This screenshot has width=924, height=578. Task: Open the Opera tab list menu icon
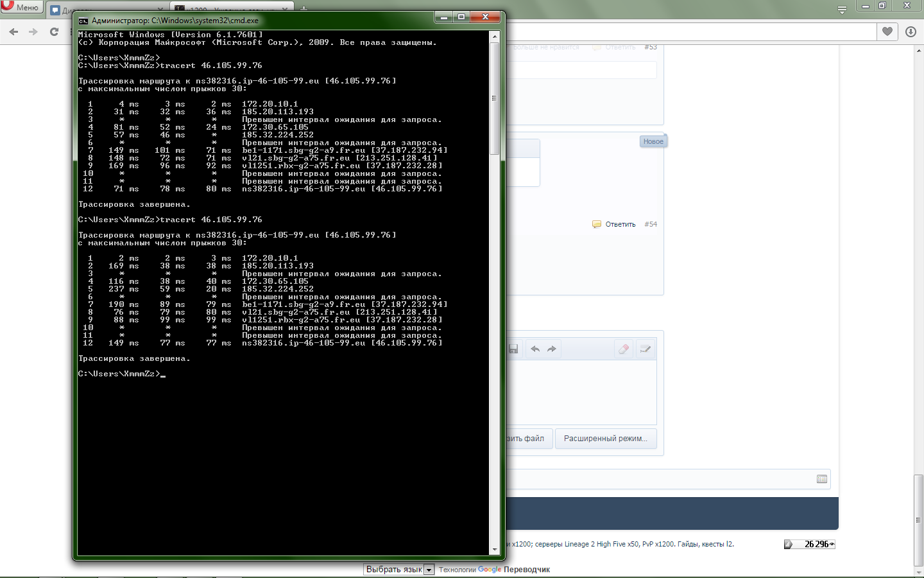coord(842,10)
